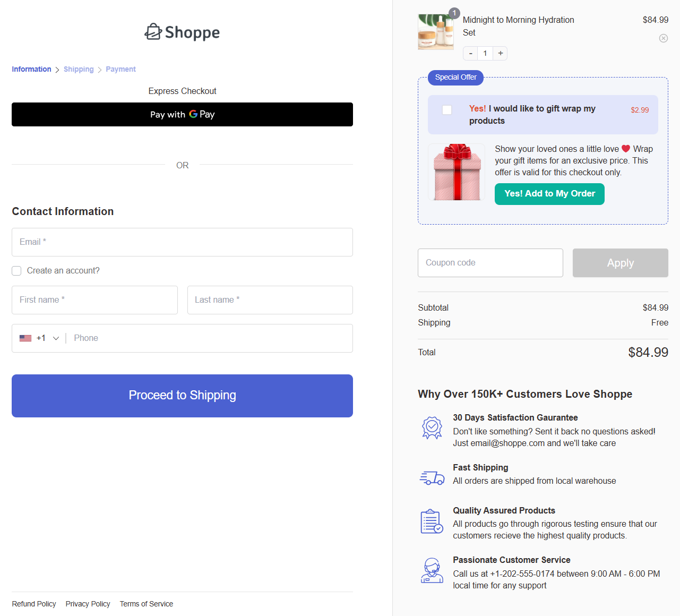Apply the coupon code
The height and width of the screenshot is (616, 680).
point(620,263)
